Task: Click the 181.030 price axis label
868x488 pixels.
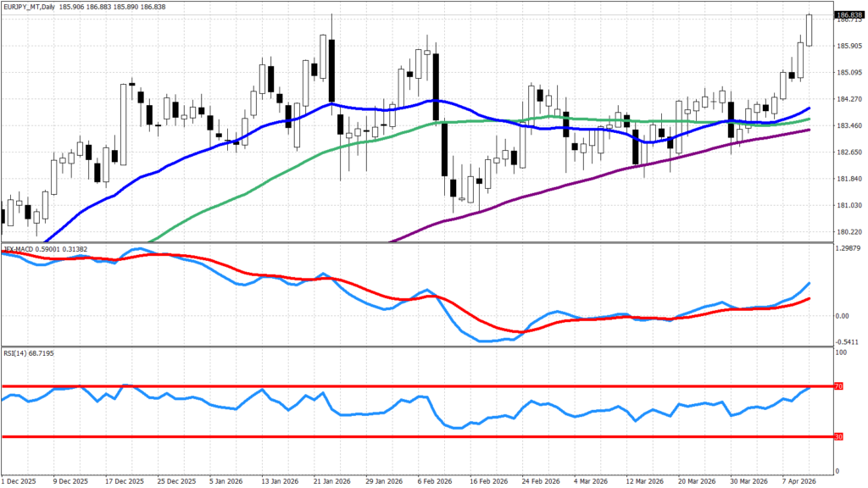Action: (x=848, y=206)
